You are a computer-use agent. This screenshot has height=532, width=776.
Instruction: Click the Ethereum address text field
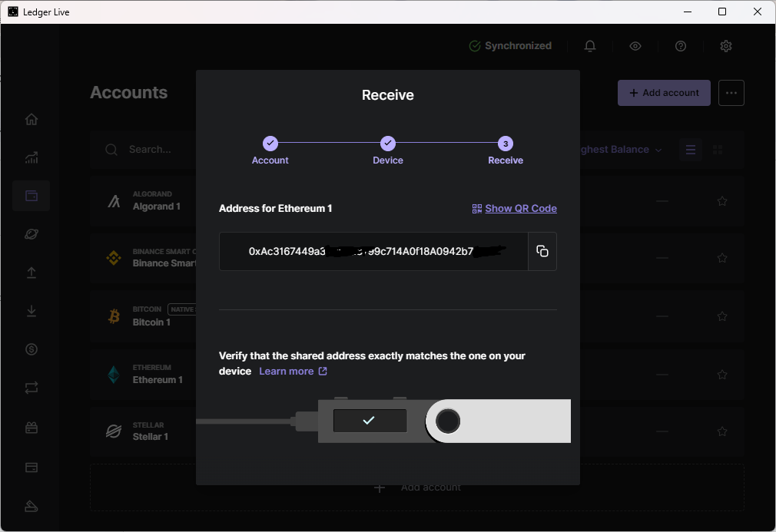[x=373, y=251]
